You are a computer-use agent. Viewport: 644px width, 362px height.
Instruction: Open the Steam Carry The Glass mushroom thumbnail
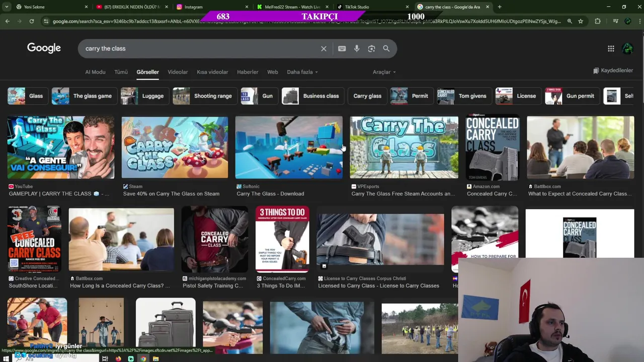click(175, 148)
